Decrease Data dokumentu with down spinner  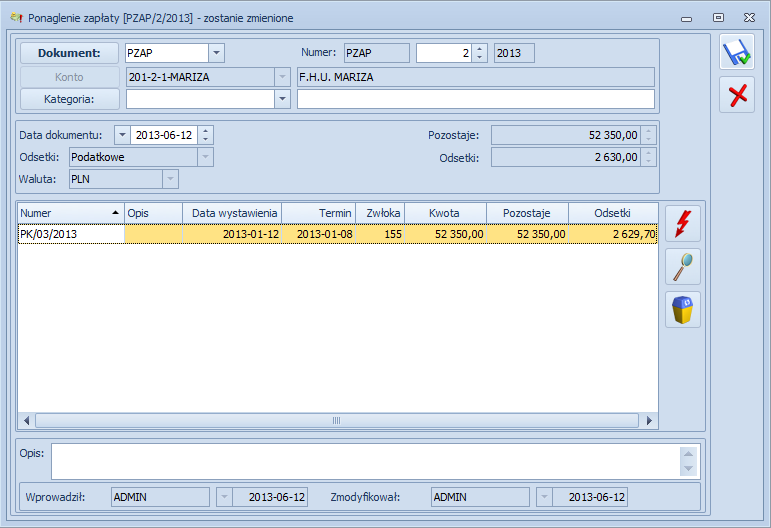click(x=206, y=139)
